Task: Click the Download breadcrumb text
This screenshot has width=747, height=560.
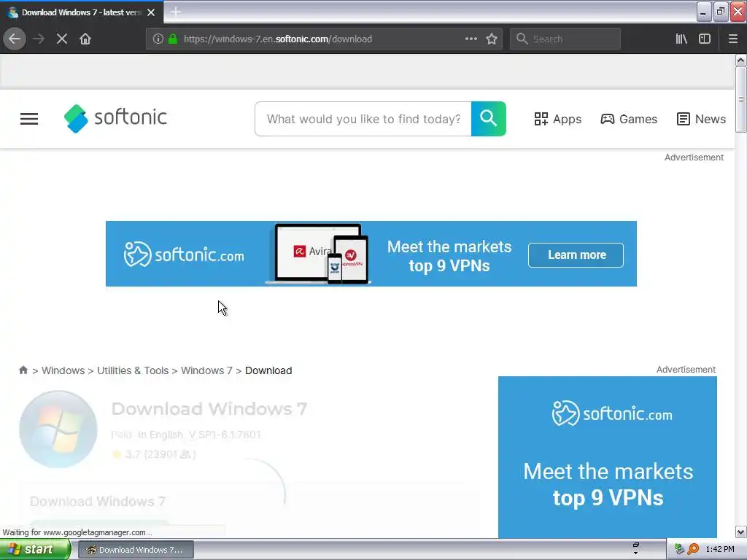Action: pyautogui.click(x=268, y=370)
